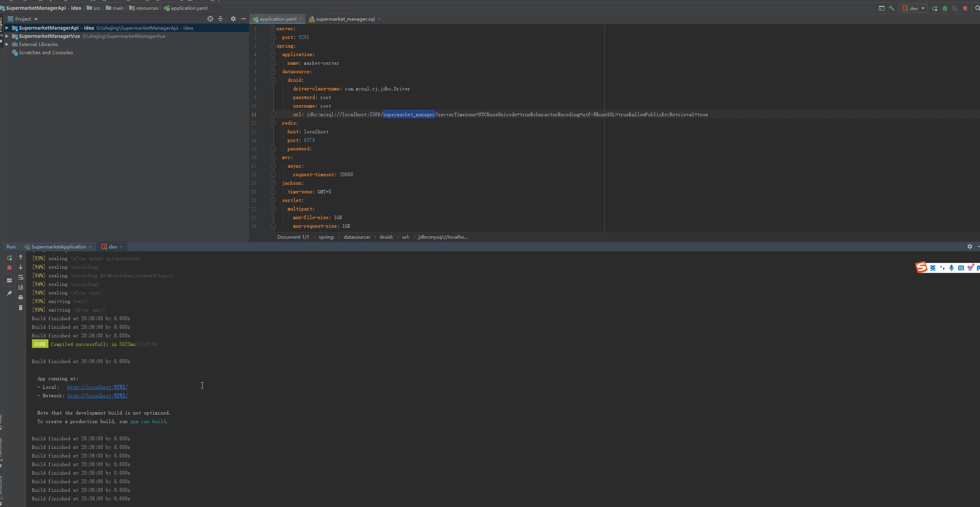Open the Local http://localhost:9292/ link
The height and width of the screenshot is (507, 980).
97,387
